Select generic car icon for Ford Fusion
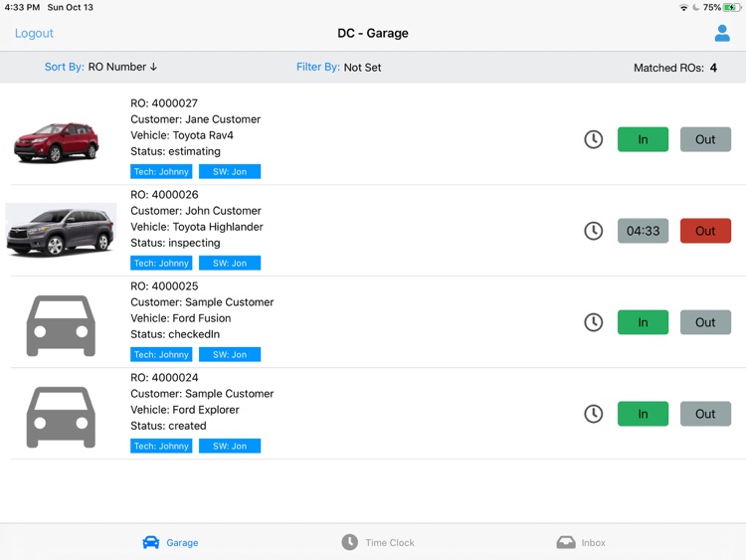This screenshot has height=560, width=746. [x=61, y=325]
